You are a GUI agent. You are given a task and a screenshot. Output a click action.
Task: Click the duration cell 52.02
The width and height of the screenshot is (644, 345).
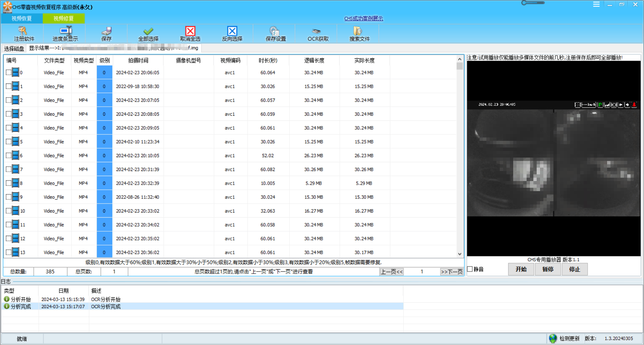point(268,156)
